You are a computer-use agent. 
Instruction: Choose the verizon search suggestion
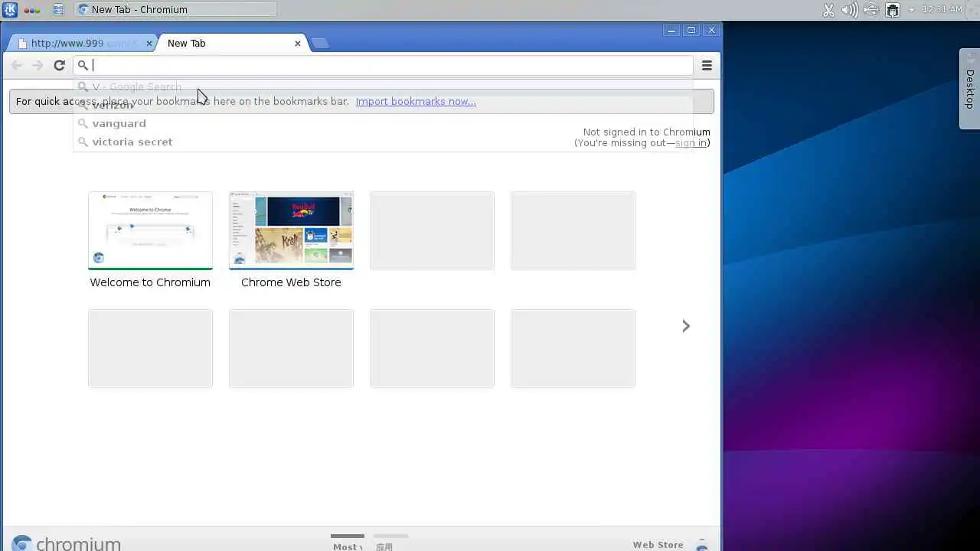(383, 105)
